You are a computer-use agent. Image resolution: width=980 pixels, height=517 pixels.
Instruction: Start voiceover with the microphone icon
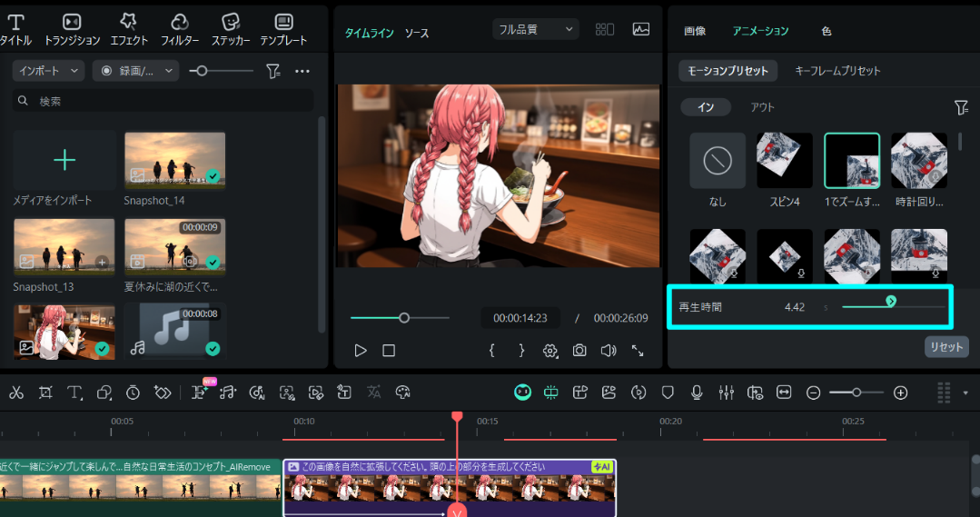[x=697, y=393]
